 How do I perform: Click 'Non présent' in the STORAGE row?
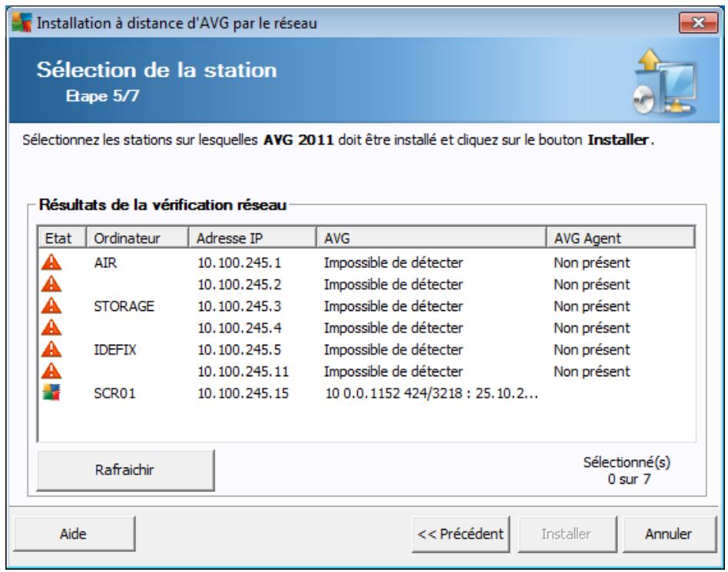(x=592, y=306)
